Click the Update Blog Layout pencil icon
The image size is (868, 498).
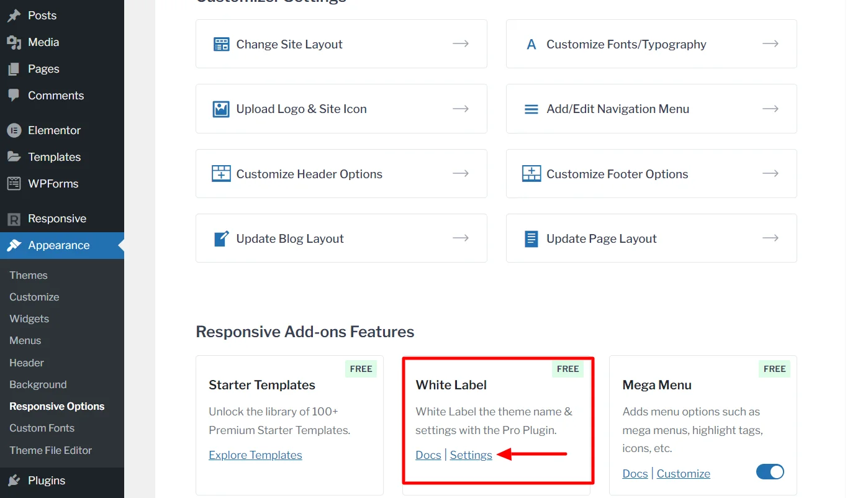click(x=221, y=238)
